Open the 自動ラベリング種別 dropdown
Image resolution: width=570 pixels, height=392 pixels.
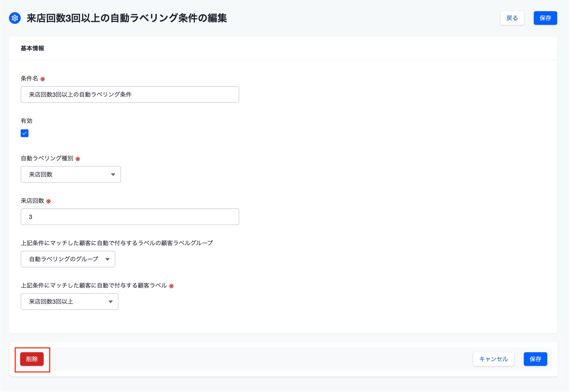point(71,175)
